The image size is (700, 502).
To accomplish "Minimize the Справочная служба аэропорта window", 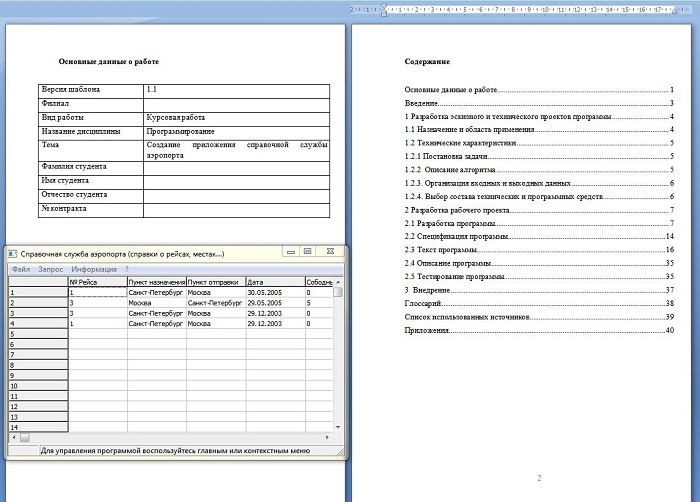I will [x=291, y=252].
